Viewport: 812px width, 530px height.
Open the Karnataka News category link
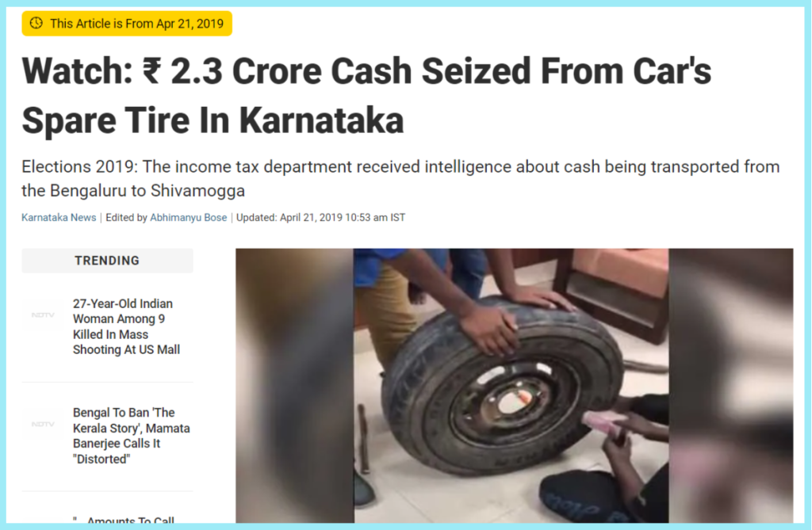[59, 218]
